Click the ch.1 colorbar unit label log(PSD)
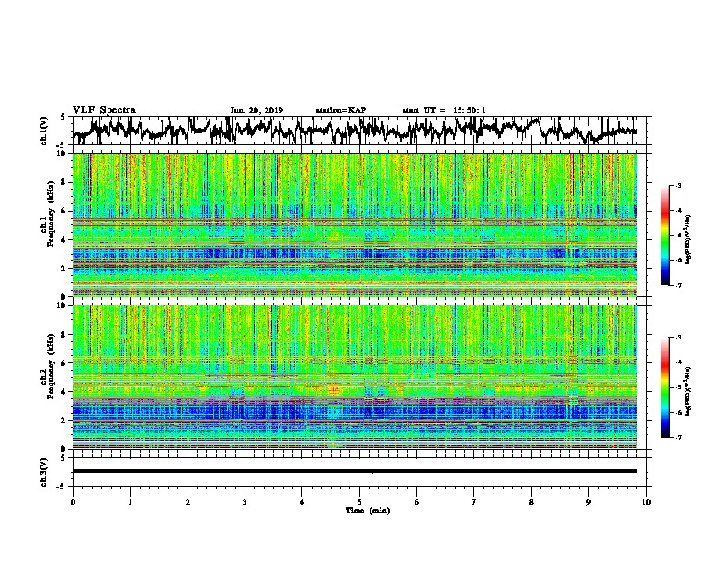Screen dimensions: 728x563 coord(688,240)
